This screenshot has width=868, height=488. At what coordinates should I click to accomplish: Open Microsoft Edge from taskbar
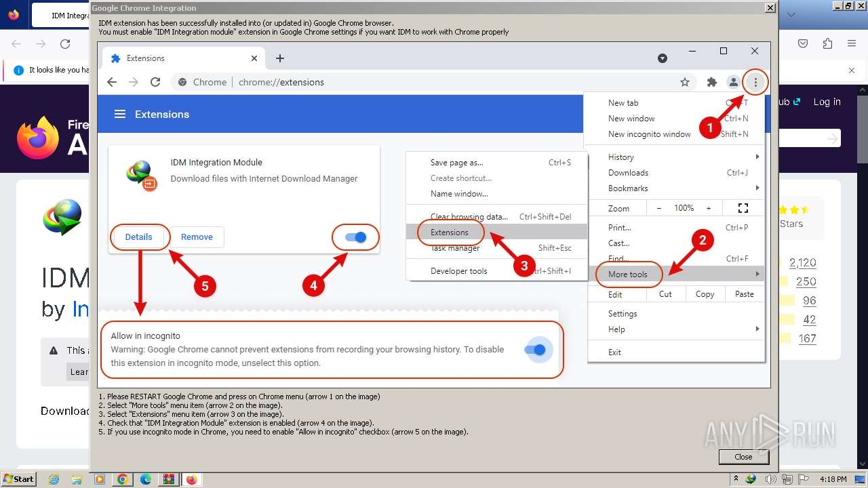click(x=146, y=479)
